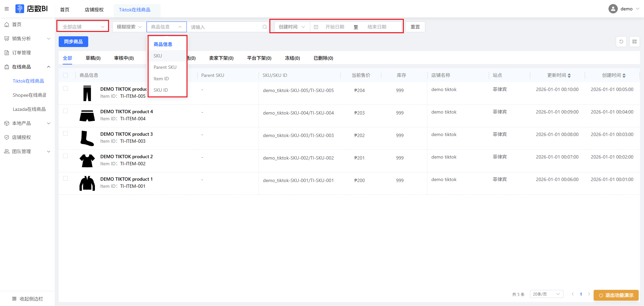The image size is (644, 306).
Task: Open the column layout settings icon
Action: (x=634, y=42)
